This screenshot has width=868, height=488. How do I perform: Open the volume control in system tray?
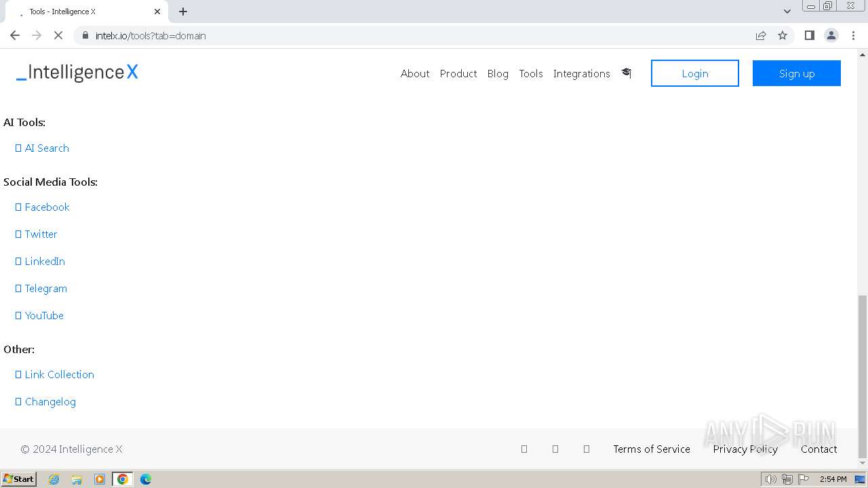[x=770, y=479]
